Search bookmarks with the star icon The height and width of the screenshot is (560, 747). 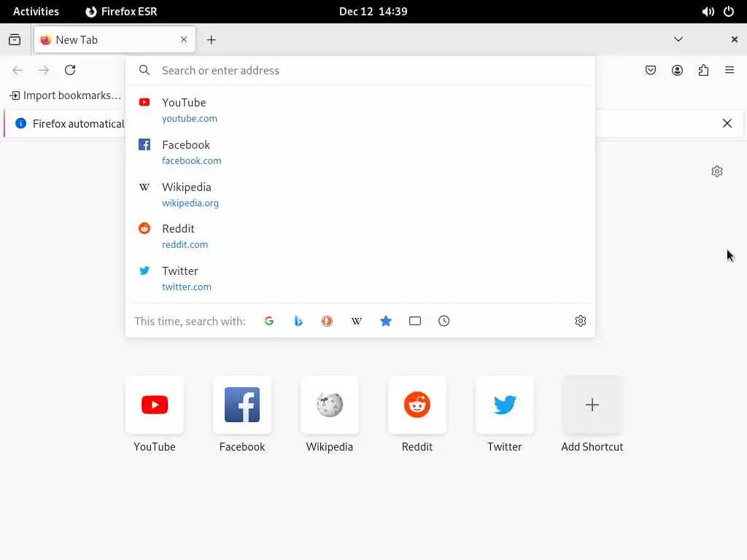click(x=386, y=321)
